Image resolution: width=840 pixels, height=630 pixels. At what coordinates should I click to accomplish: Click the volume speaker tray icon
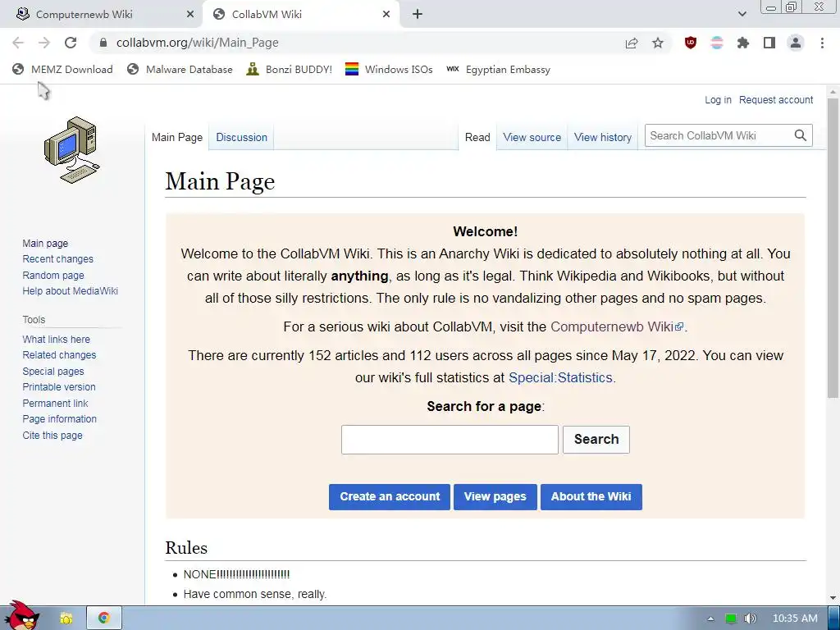click(750, 619)
